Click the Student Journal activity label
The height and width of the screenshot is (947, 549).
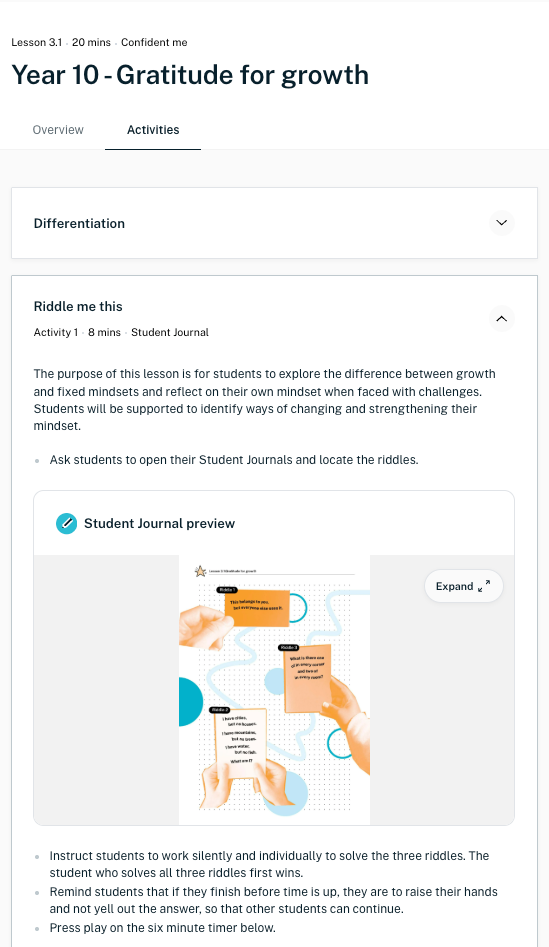(x=170, y=332)
